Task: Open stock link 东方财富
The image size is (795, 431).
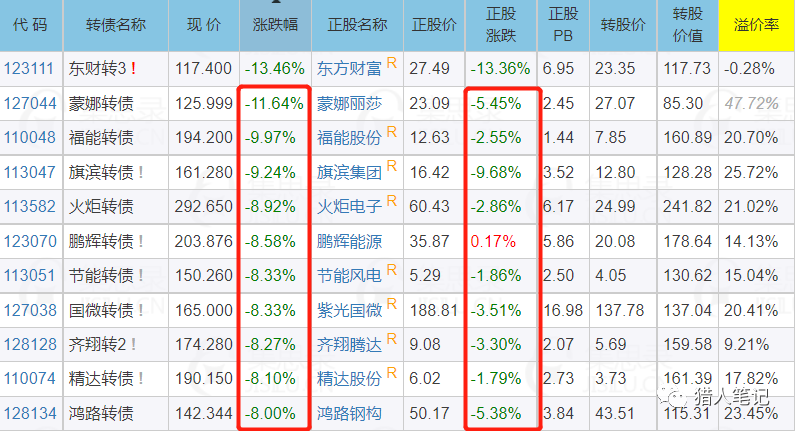Action: 349,68
